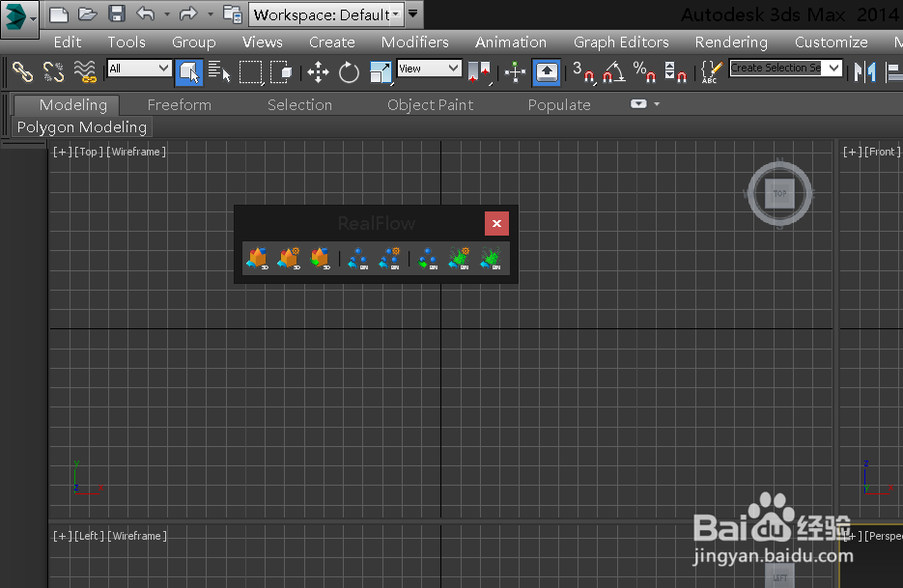Toggle the 3D Snaps button

pos(583,72)
